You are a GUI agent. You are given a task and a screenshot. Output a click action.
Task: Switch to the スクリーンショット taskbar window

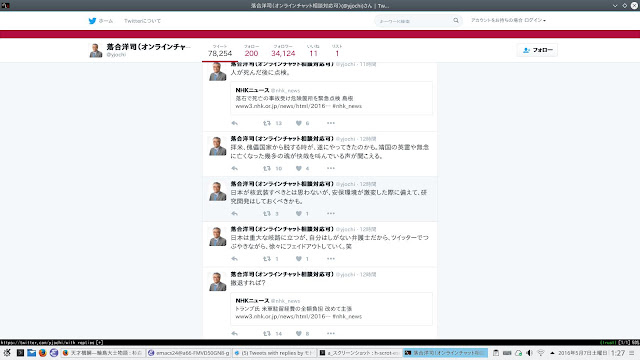click(x=360, y=353)
